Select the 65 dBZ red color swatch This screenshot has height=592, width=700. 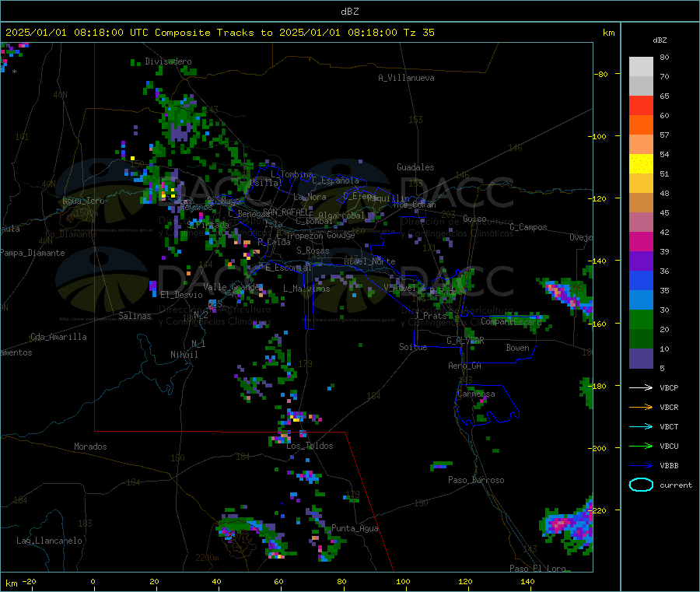(x=641, y=105)
